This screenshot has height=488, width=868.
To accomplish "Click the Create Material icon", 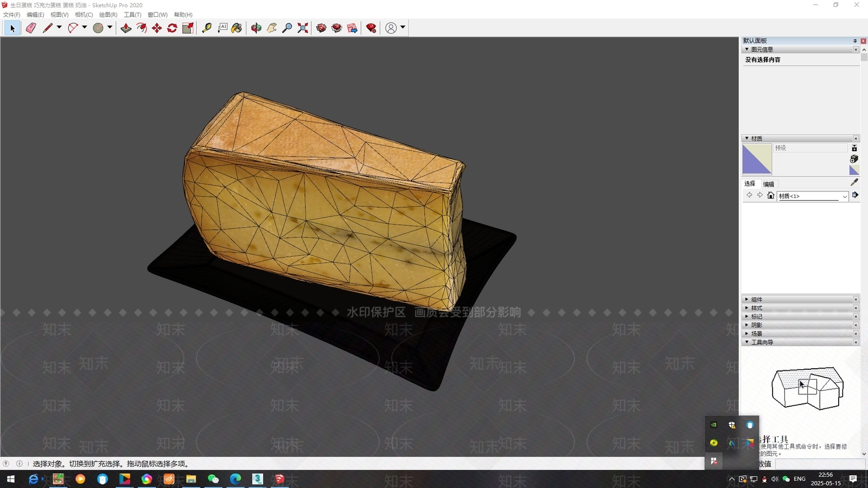I will (854, 159).
